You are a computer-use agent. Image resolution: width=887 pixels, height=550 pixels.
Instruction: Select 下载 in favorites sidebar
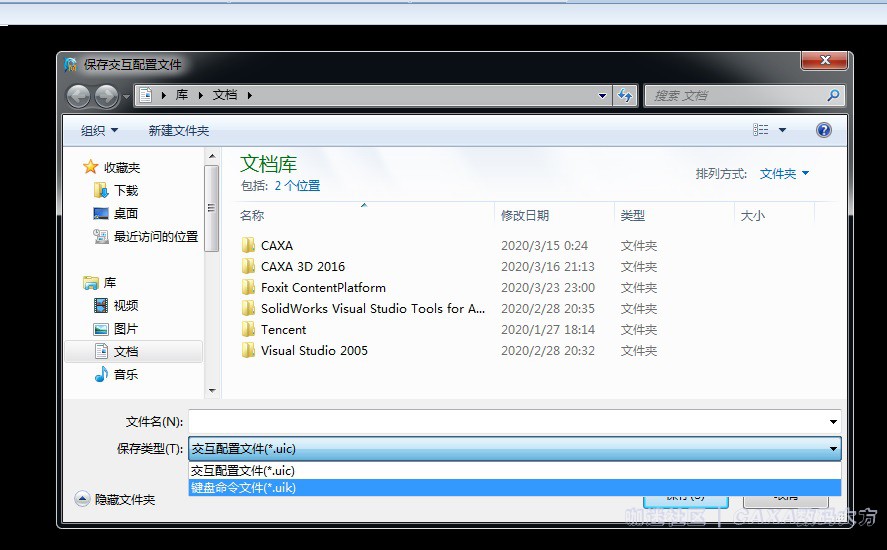pyautogui.click(x=126, y=190)
